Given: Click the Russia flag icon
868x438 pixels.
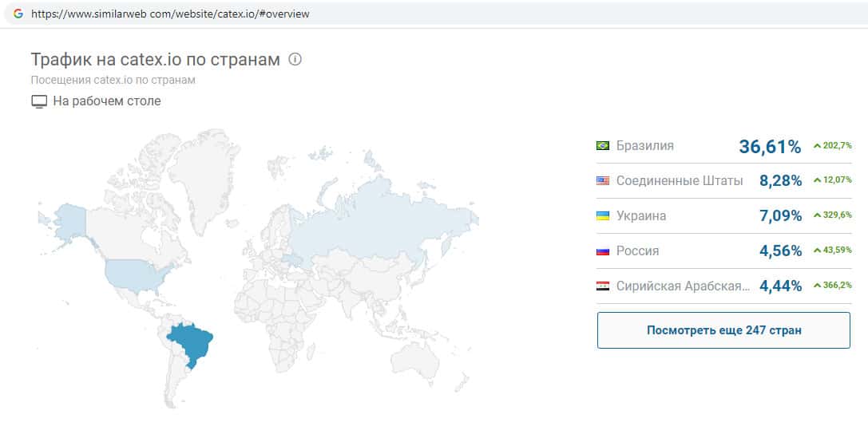Looking at the screenshot, I should [603, 251].
